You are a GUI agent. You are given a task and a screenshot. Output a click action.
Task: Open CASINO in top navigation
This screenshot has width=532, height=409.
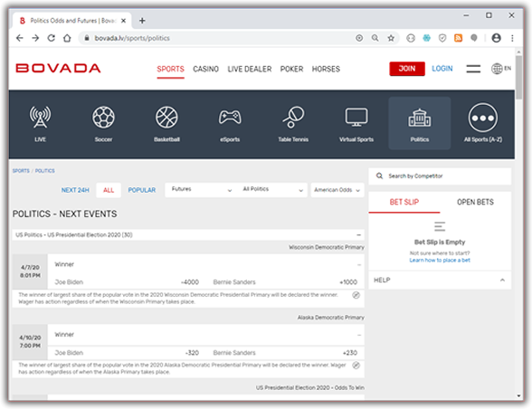(205, 70)
